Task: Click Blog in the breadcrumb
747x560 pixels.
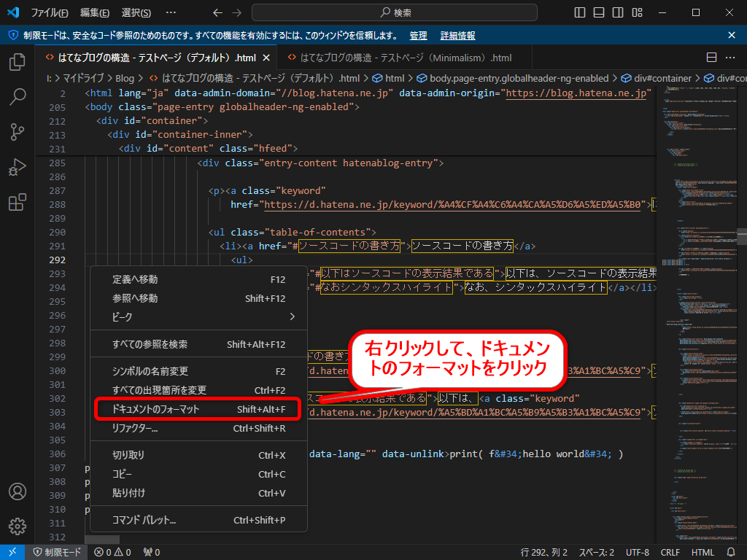Action: pos(124,78)
